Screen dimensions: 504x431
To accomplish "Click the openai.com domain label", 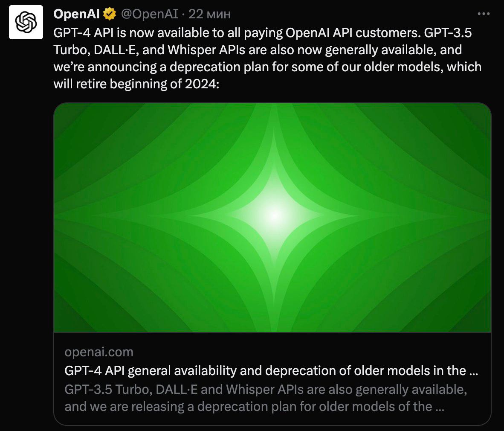I will point(98,352).
